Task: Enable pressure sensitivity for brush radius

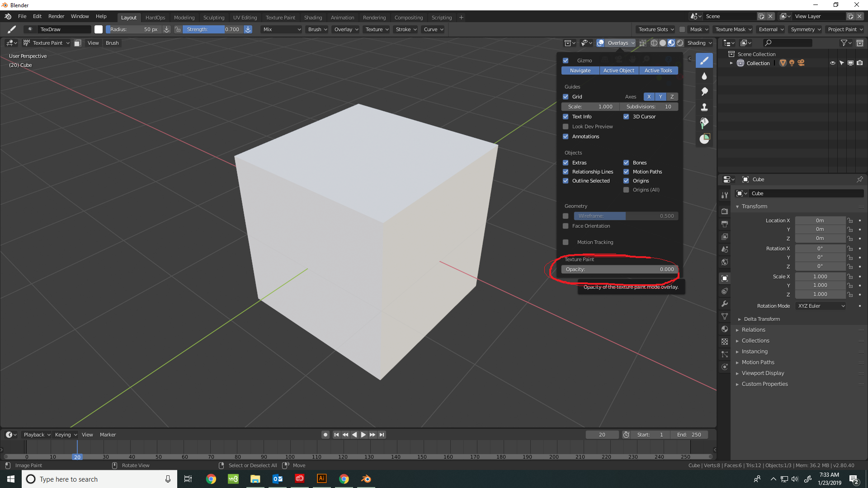Action: [166, 29]
